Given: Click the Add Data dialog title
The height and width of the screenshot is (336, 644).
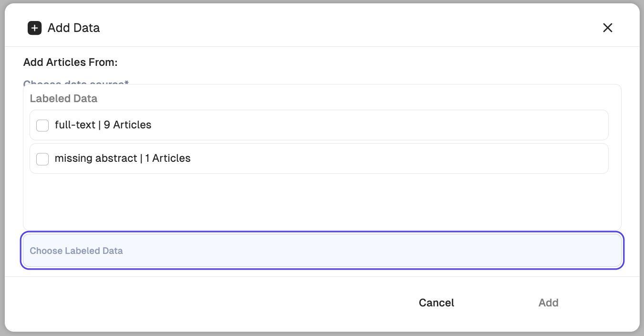Looking at the screenshot, I should tap(73, 28).
